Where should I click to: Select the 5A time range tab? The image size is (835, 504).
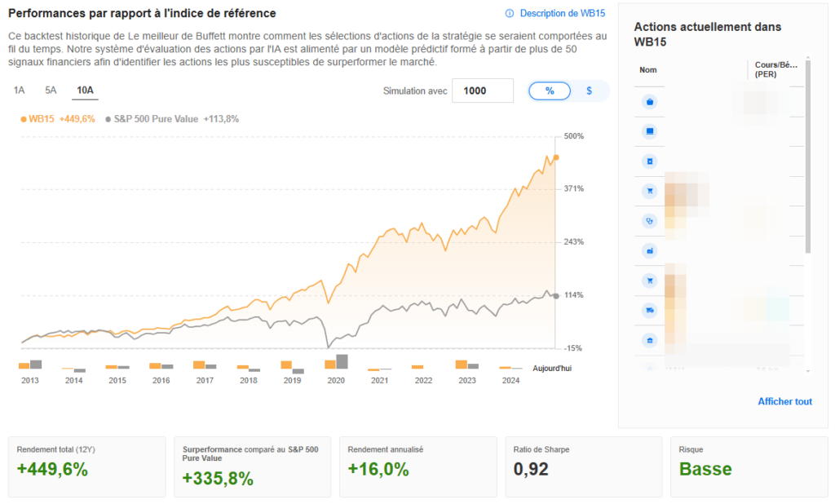(51, 90)
